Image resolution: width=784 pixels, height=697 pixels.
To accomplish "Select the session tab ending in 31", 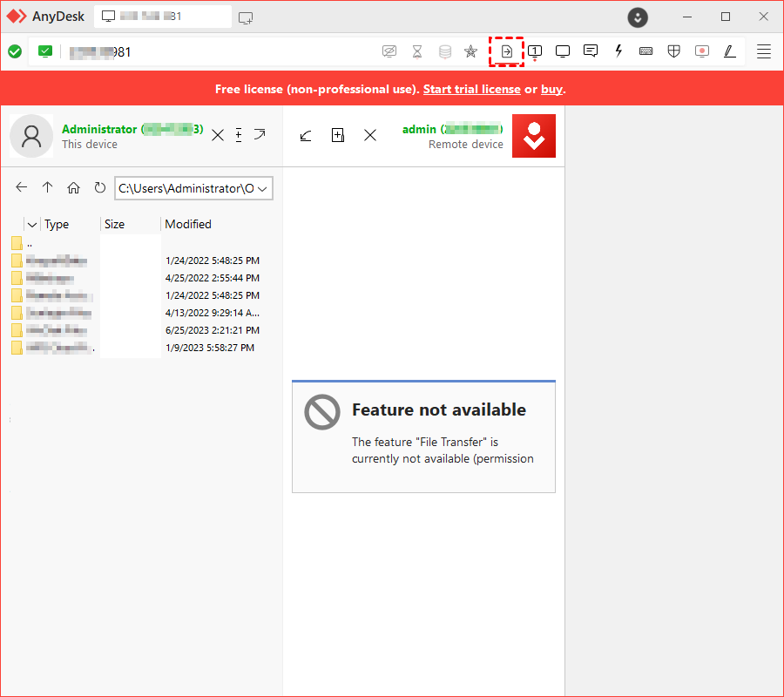I will 163,17.
